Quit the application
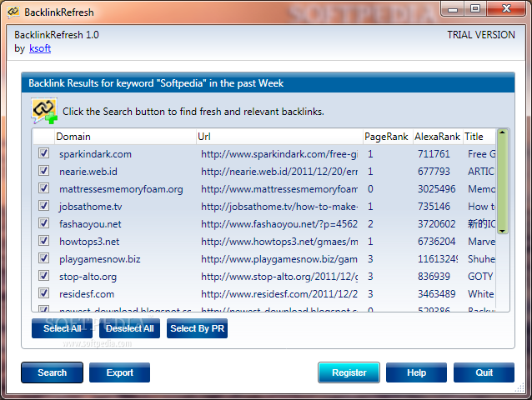Image resolution: width=532 pixels, height=400 pixels. (x=484, y=372)
